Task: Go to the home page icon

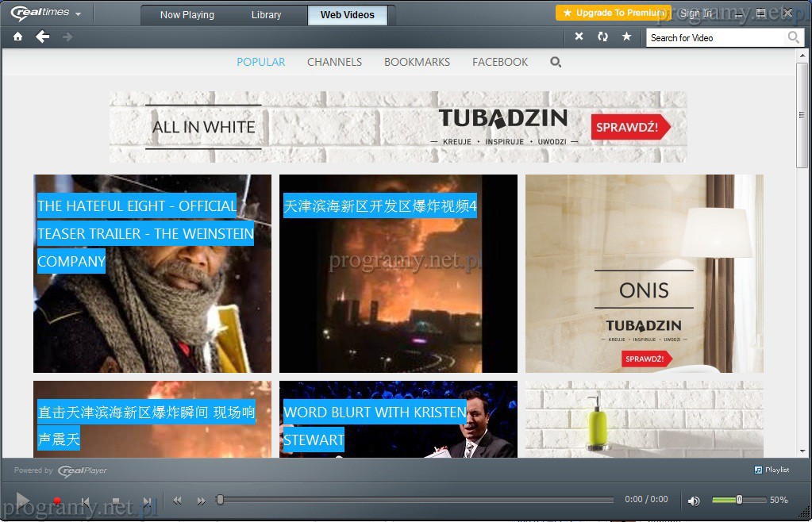Action: [17, 37]
